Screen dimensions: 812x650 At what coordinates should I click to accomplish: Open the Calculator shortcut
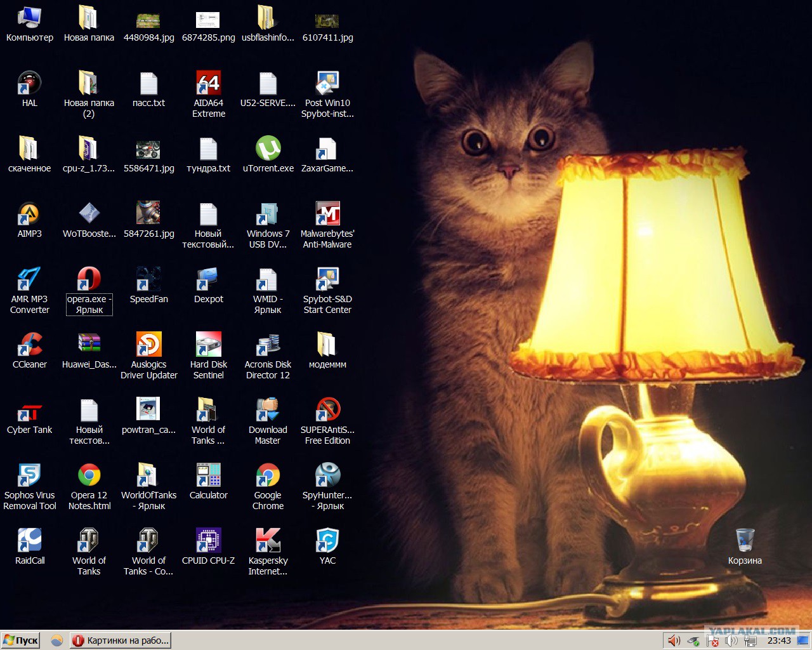click(x=208, y=475)
